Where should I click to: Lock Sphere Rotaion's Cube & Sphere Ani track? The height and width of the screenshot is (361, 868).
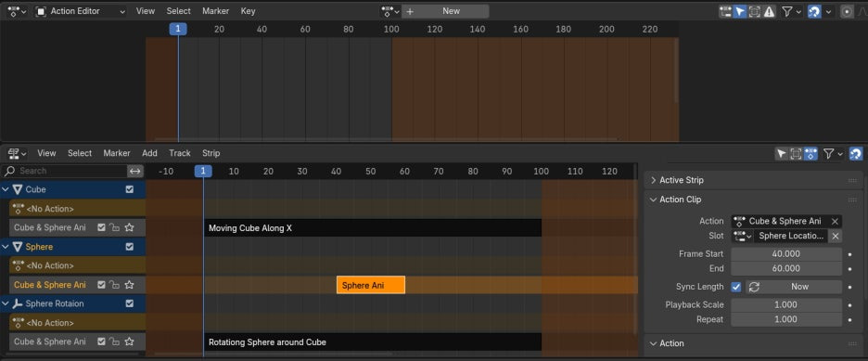pyautogui.click(x=114, y=342)
